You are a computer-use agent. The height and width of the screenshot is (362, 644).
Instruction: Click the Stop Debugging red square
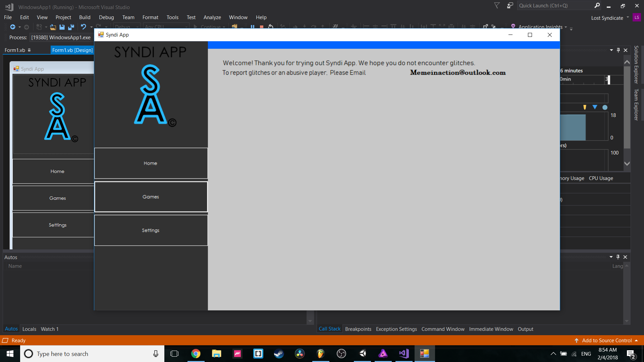click(262, 27)
